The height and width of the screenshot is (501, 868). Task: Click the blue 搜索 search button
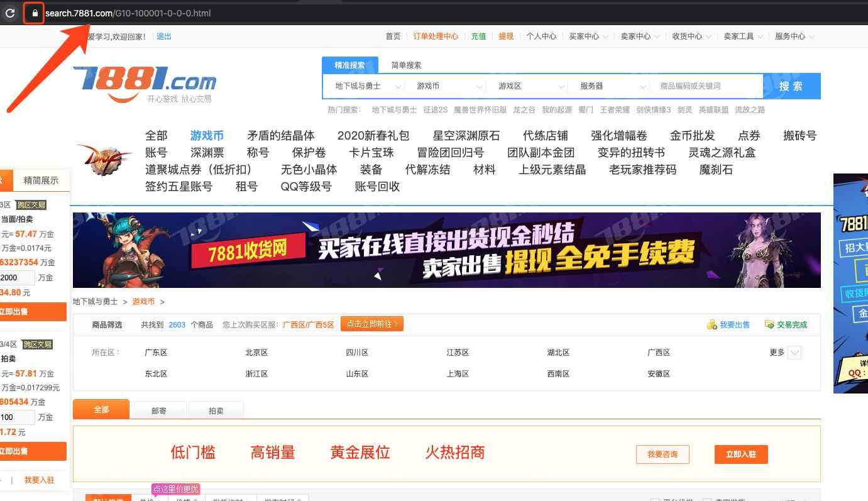[791, 86]
